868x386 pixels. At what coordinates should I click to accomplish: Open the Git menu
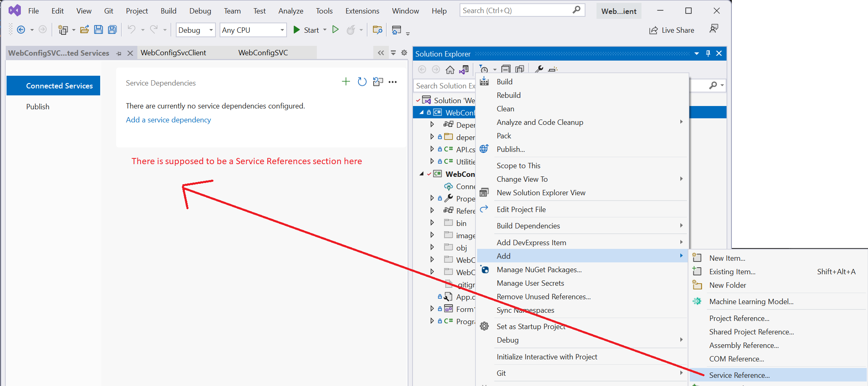109,11
